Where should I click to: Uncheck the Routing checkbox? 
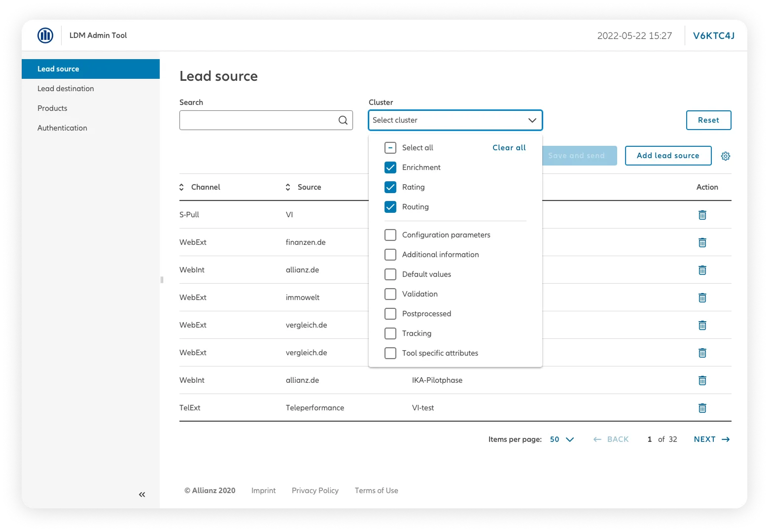390,207
